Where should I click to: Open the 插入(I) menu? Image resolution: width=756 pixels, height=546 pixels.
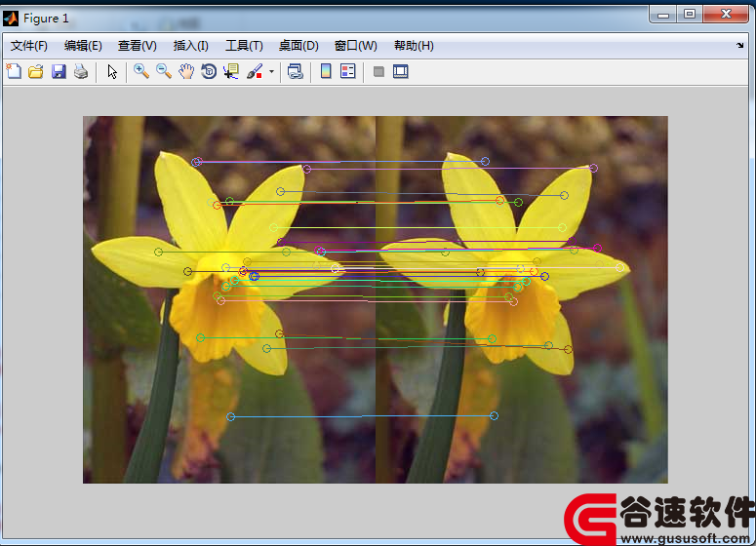coord(191,46)
